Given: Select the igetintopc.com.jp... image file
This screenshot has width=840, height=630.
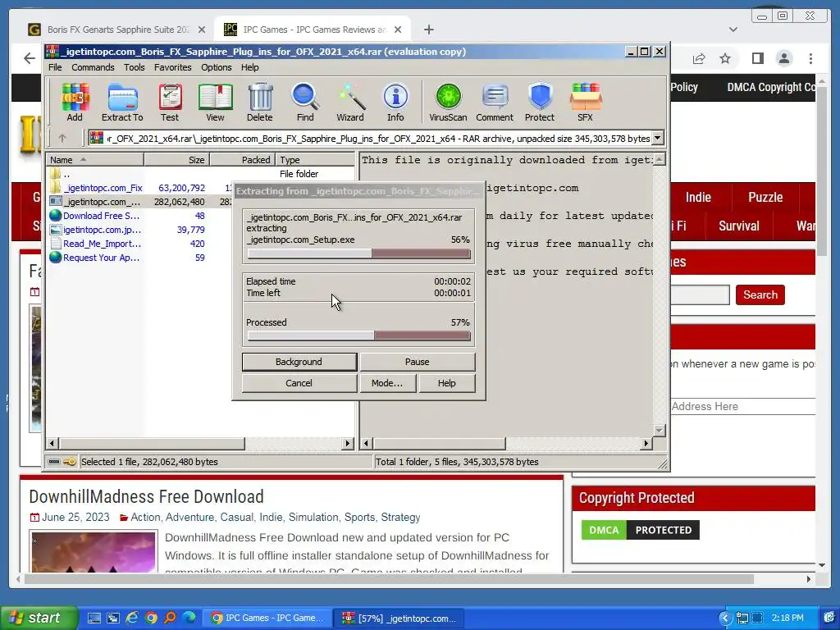Looking at the screenshot, I should click(102, 230).
